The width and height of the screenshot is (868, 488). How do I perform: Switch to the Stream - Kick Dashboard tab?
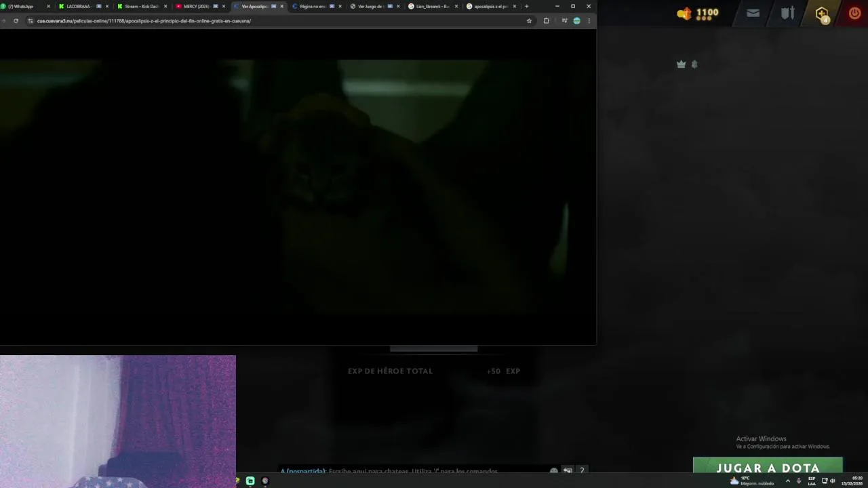point(140,6)
